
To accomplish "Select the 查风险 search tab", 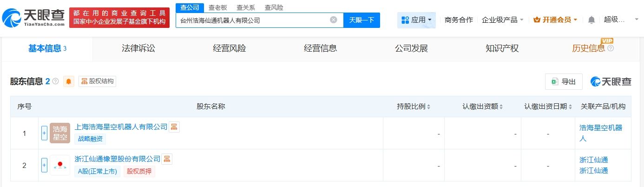I will click(274, 7).
